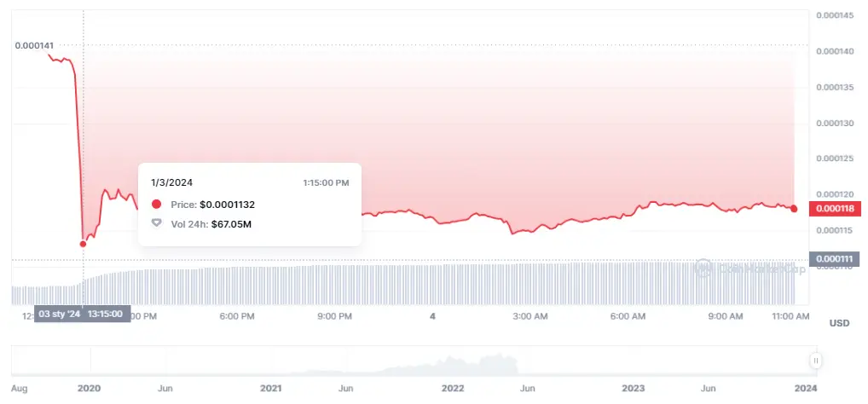
Task: Jump to 2021 in the range navigator
Action: tap(270, 388)
